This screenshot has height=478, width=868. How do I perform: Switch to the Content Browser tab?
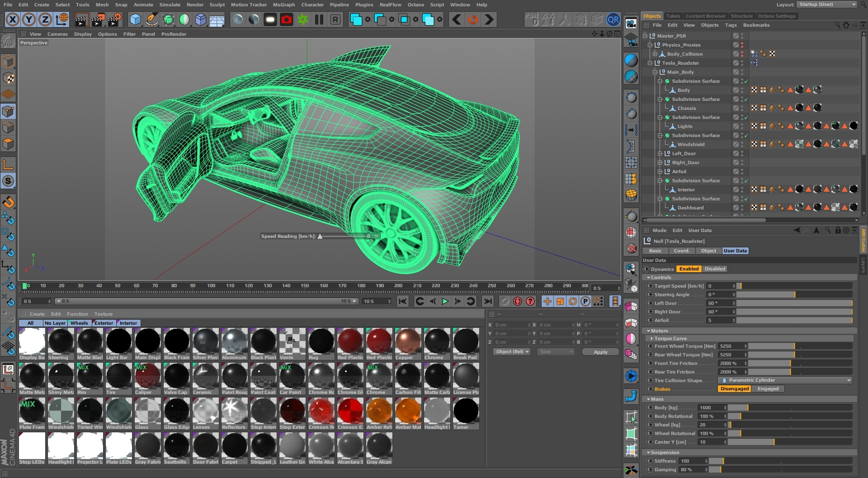(705, 16)
